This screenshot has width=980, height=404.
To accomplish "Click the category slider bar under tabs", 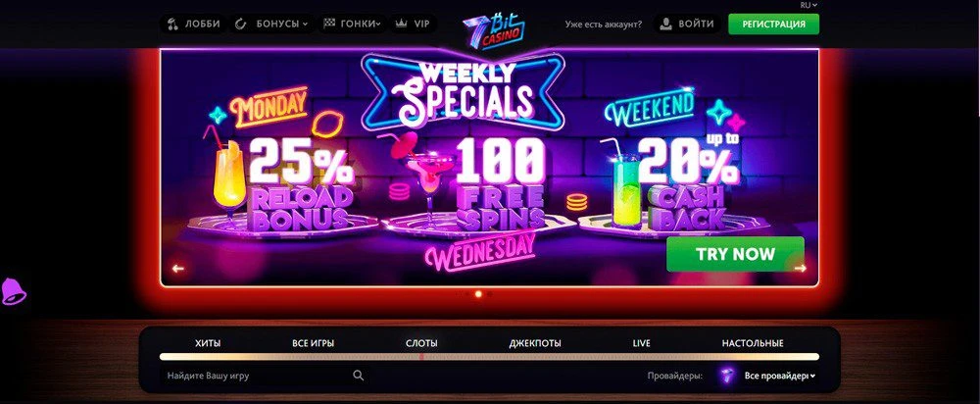I will tap(489, 357).
